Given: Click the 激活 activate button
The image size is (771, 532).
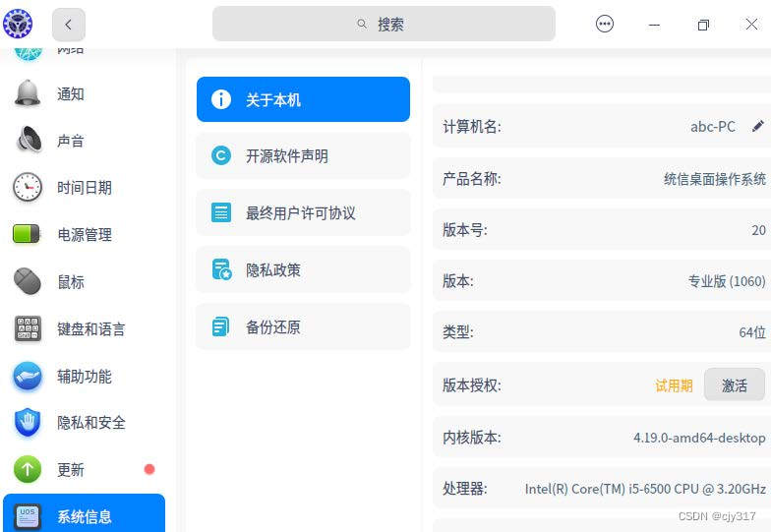Looking at the screenshot, I should click(734, 385).
